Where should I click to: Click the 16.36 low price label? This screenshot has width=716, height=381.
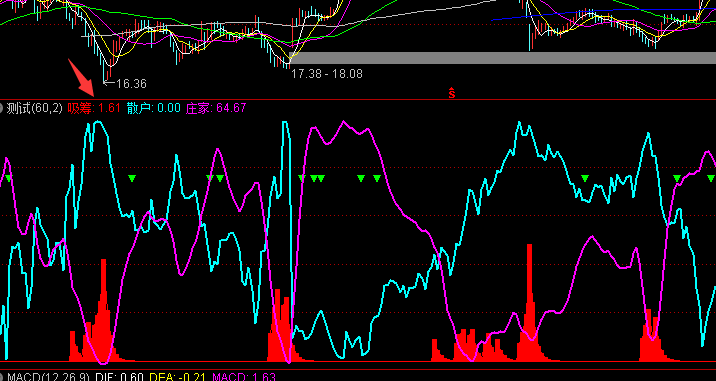click(x=132, y=84)
